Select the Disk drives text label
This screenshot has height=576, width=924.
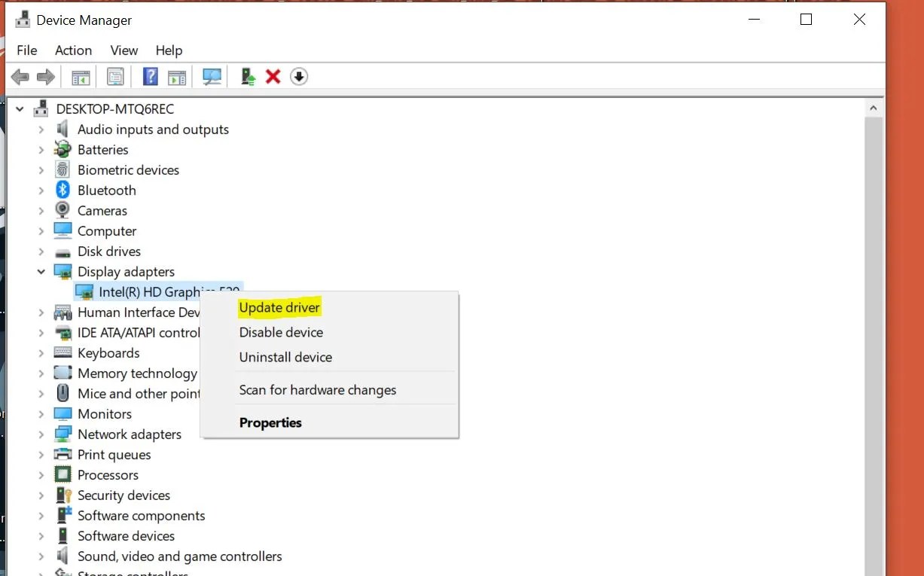[109, 251]
